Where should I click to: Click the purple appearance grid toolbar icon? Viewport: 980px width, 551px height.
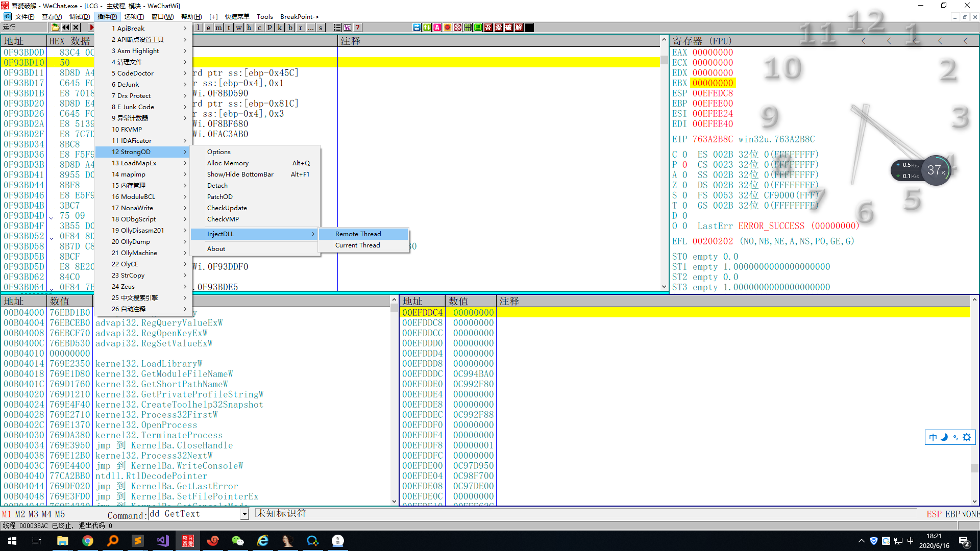pos(348,28)
